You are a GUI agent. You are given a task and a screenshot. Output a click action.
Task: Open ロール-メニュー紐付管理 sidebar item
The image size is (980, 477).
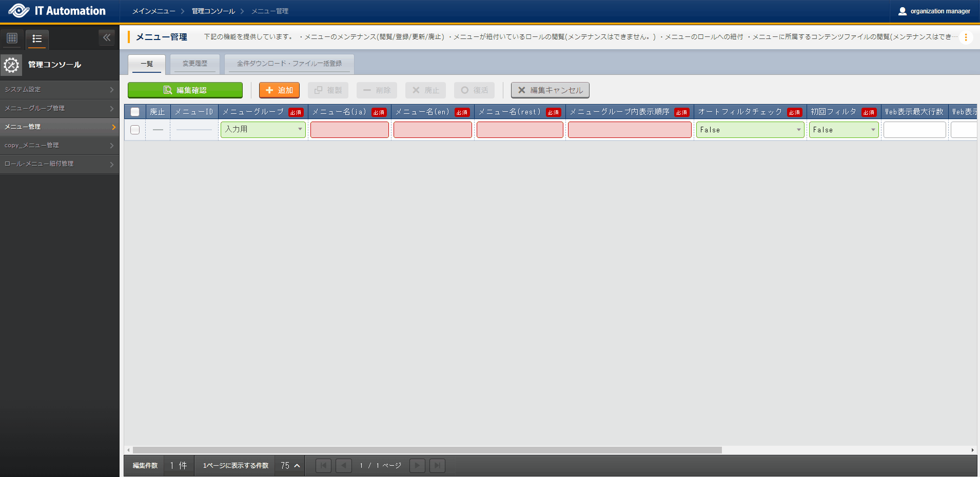click(x=60, y=164)
